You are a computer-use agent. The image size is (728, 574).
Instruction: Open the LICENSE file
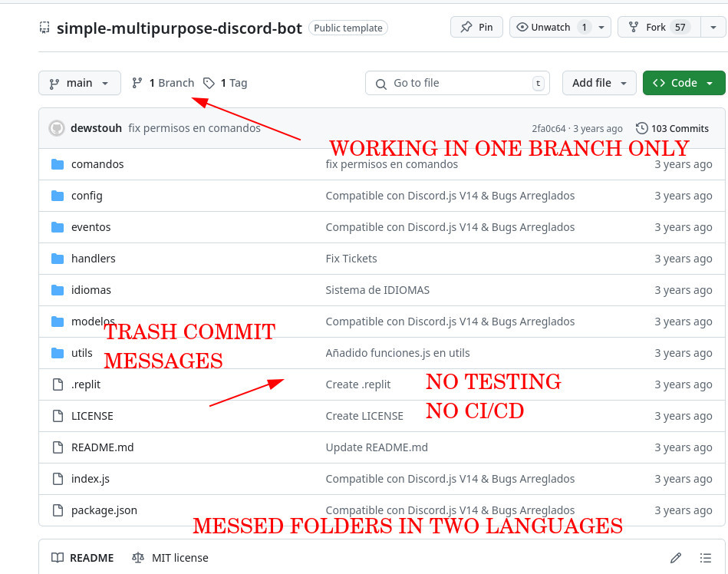coord(92,416)
